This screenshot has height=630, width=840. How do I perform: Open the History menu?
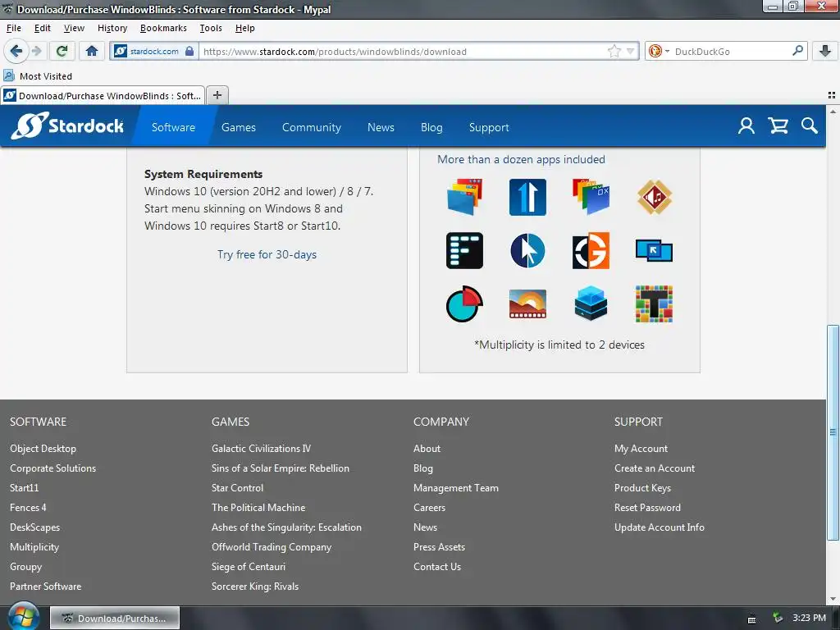click(112, 28)
